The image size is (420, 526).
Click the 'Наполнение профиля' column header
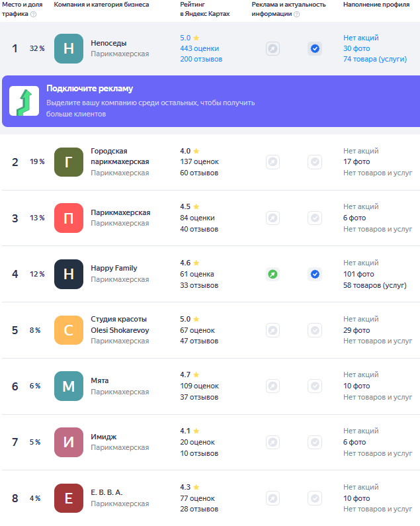376,5
